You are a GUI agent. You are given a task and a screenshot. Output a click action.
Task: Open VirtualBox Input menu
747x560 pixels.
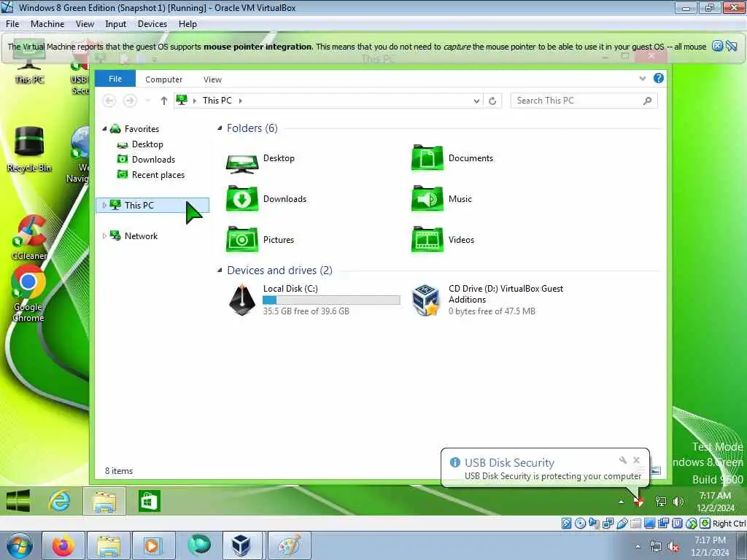pos(116,24)
